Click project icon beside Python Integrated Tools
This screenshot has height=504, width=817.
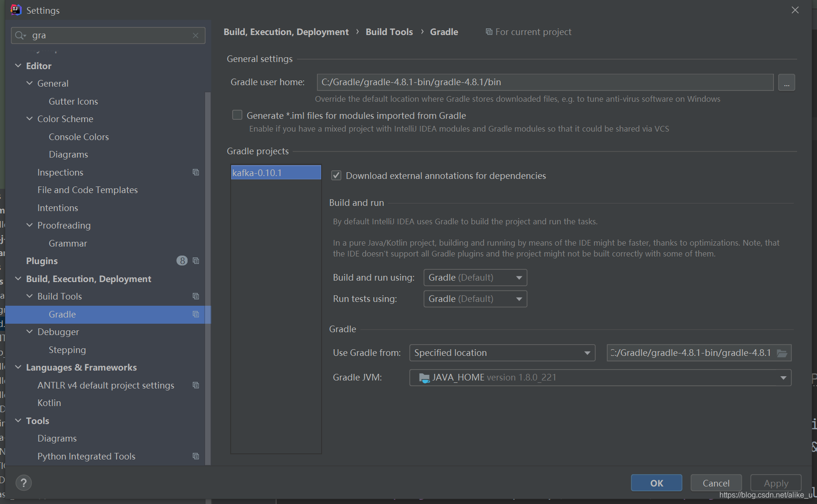click(x=196, y=456)
